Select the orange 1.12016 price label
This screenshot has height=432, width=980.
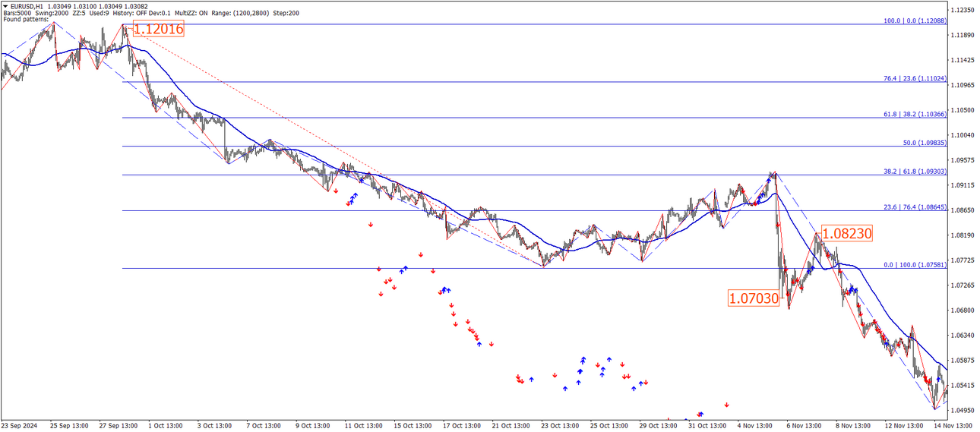159,30
